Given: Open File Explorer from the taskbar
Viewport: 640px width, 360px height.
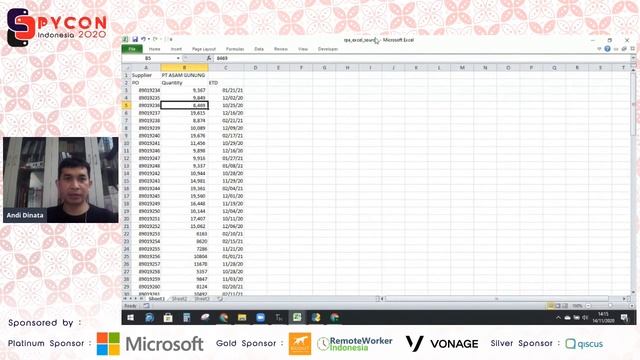Looking at the screenshot, I should (x=242, y=318).
